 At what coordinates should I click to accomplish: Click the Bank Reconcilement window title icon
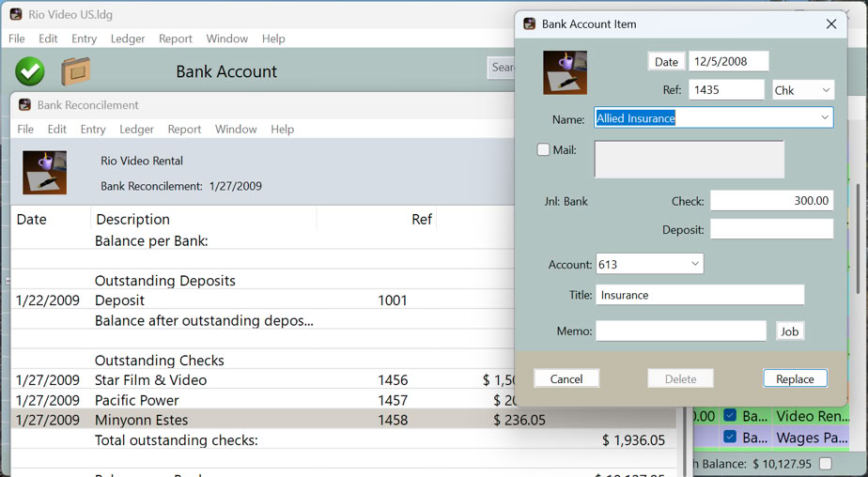point(25,104)
